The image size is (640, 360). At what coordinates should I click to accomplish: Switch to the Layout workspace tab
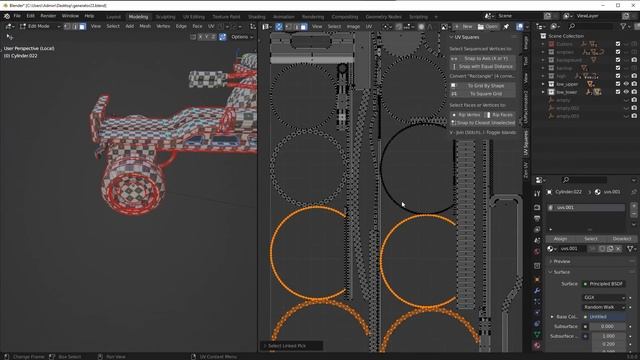(113, 17)
